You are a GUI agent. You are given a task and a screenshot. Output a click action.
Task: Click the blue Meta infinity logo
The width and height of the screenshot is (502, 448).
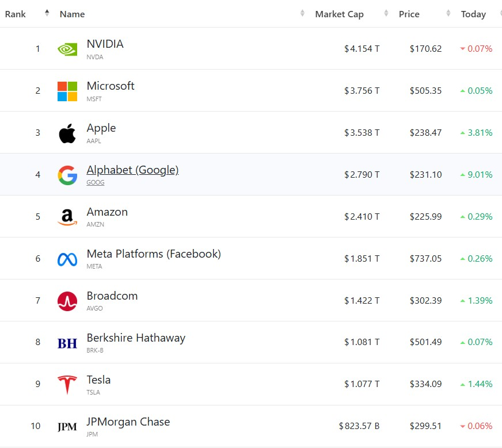(x=67, y=259)
